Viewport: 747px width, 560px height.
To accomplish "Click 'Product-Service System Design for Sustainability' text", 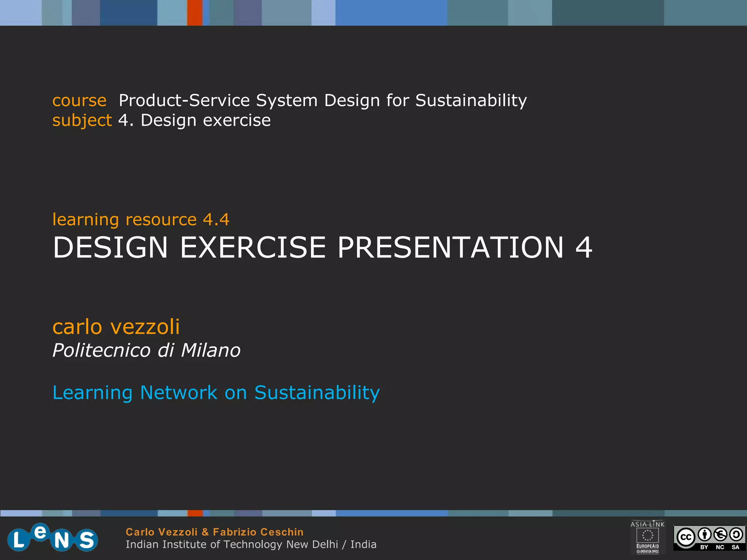I will coord(322,100).
